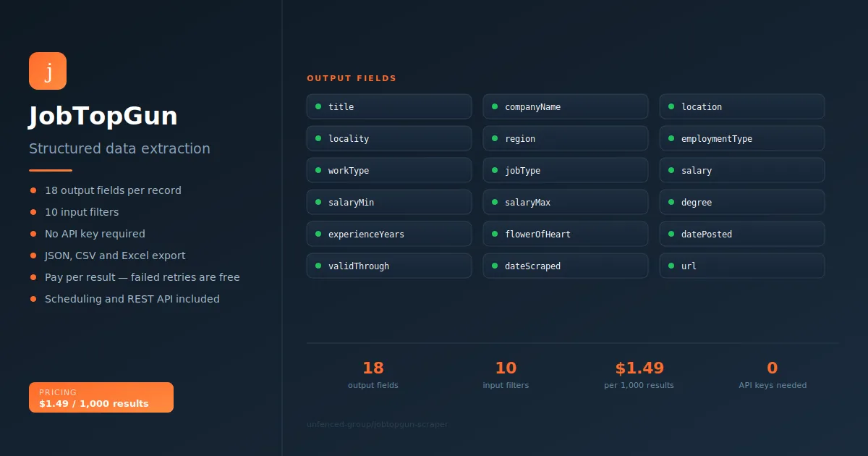Click the orange pricing badge
868x456 pixels.
pos(101,397)
